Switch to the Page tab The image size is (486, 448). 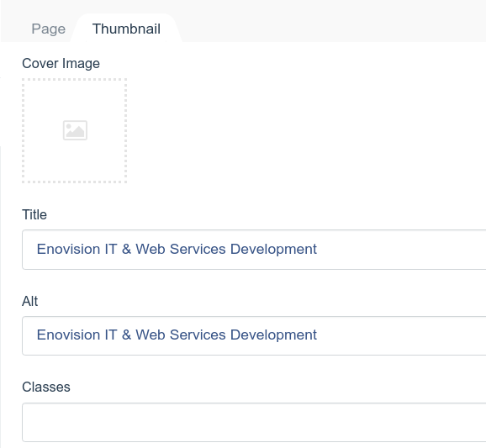pyautogui.click(x=49, y=29)
